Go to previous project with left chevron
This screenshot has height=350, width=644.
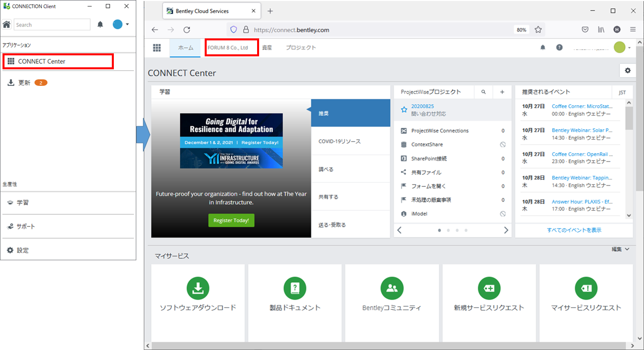399,230
